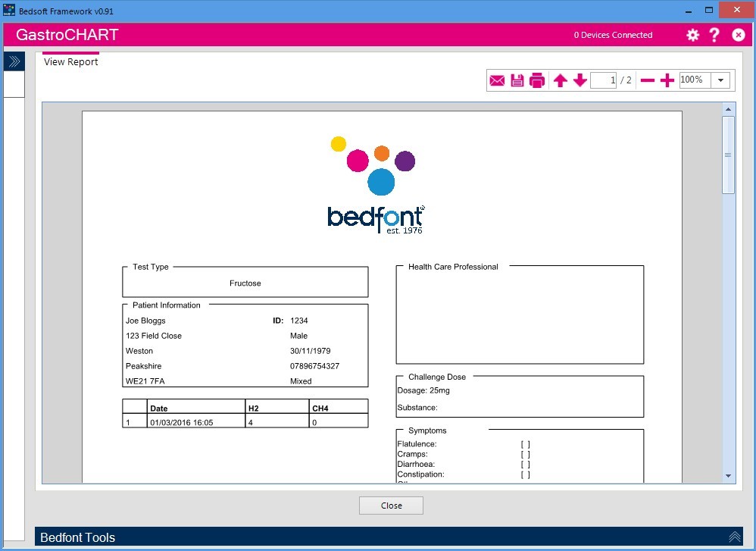The image size is (756, 551).
Task: Expand the sidebar with double chevron icon
Action: [x=14, y=61]
